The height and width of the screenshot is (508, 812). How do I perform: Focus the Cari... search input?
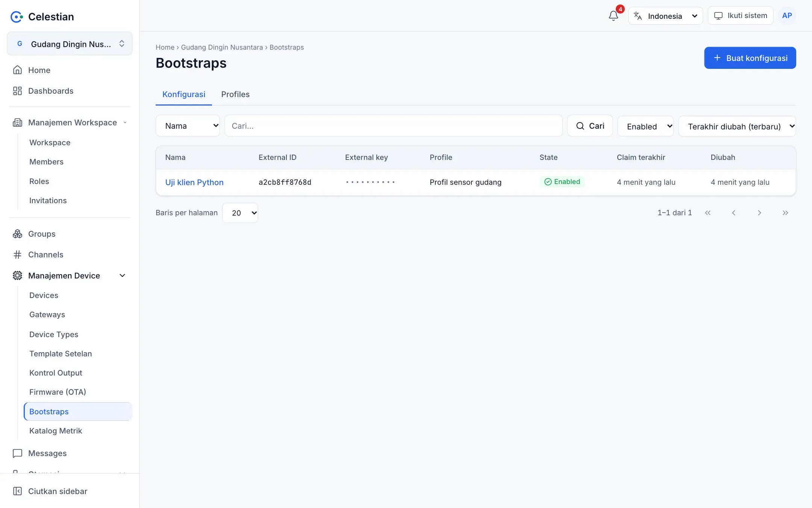pyautogui.click(x=393, y=126)
